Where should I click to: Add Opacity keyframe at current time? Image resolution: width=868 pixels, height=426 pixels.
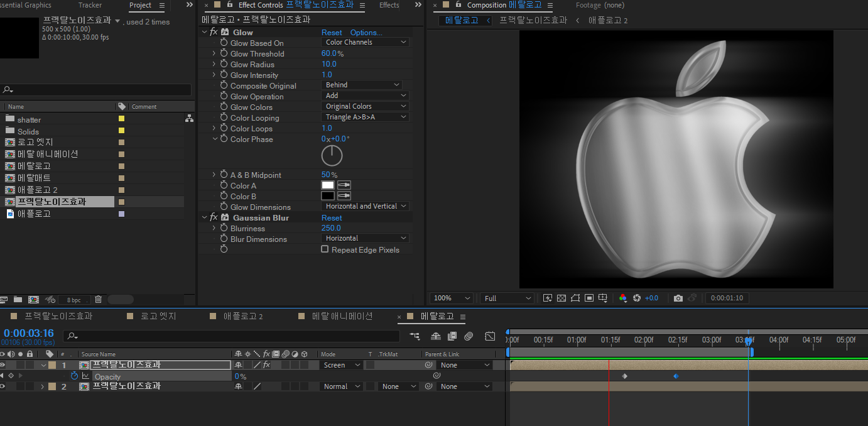11,376
